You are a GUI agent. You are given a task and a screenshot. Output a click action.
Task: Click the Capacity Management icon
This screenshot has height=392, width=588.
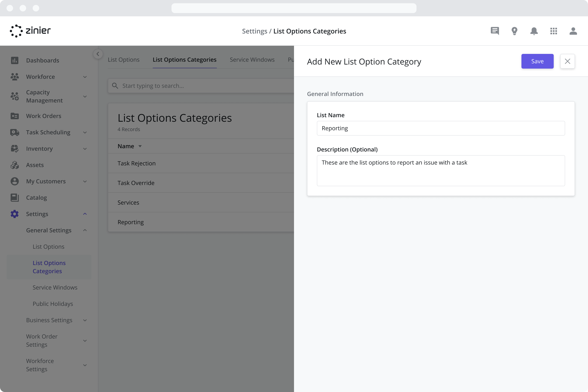(x=15, y=96)
